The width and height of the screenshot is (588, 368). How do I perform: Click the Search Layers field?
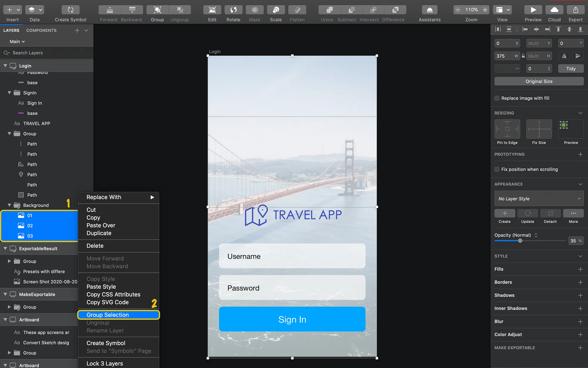(47, 53)
